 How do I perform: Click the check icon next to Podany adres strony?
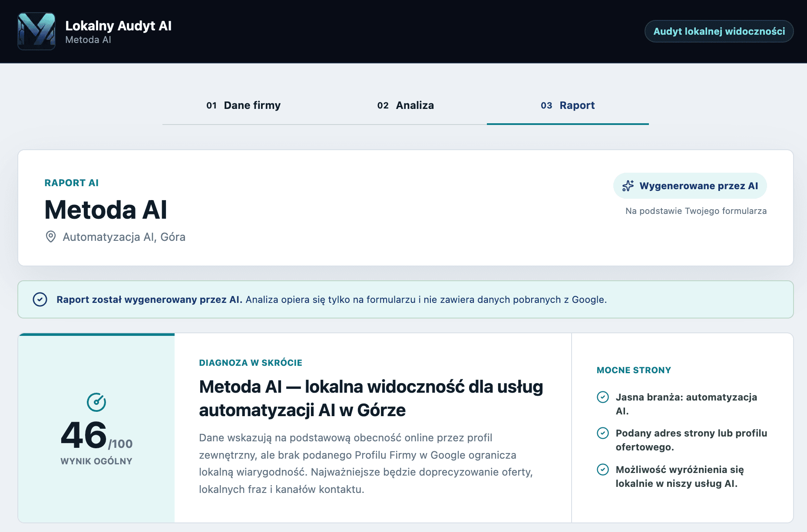coord(603,433)
